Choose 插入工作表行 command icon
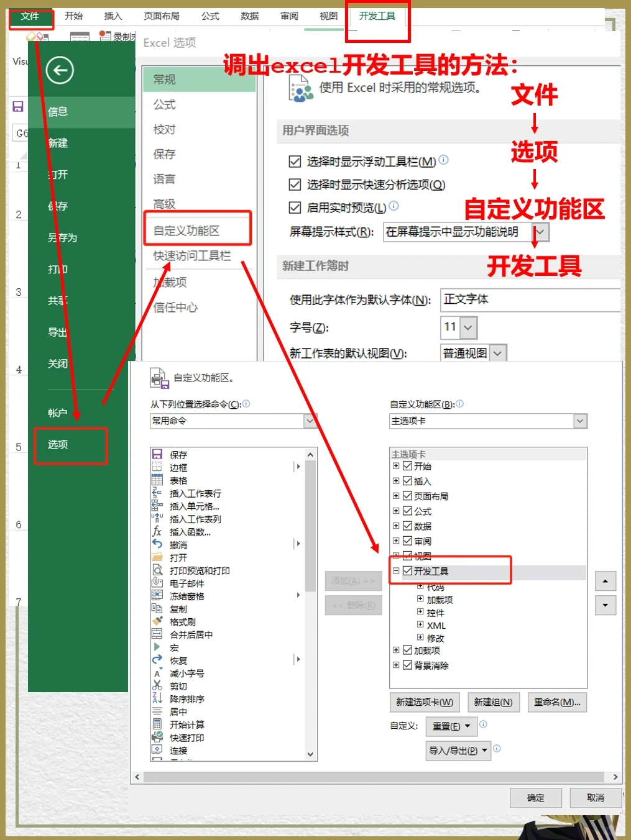Image resolution: width=631 pixels, height=840 pixels. point(157,493)
